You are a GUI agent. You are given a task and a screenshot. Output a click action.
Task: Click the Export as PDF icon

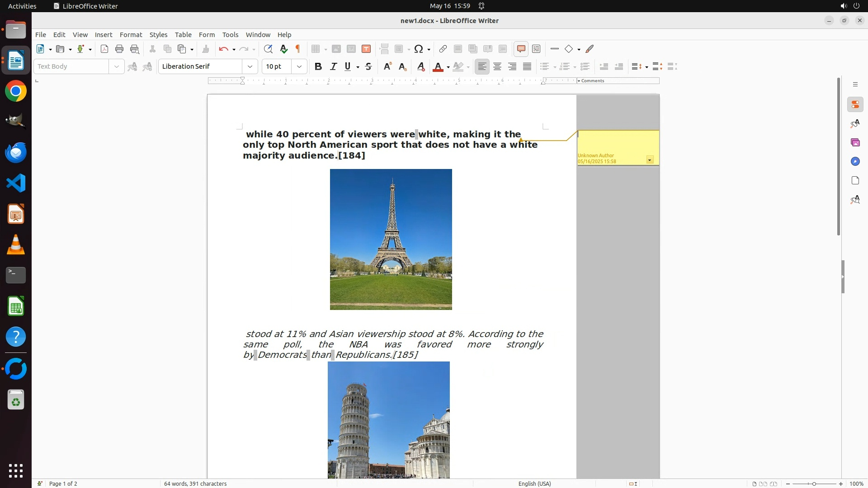104,49
